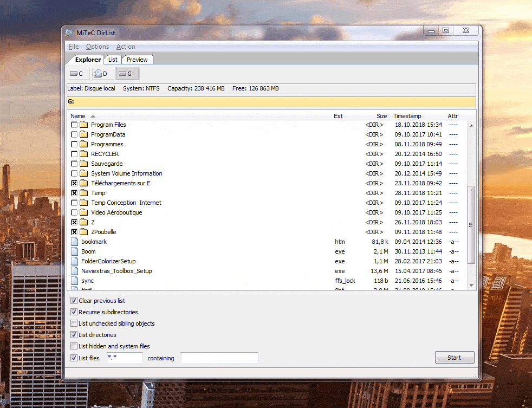Check the Video Aéroboutique checkbox
This screenshot has width=532, height=408.
74,212
